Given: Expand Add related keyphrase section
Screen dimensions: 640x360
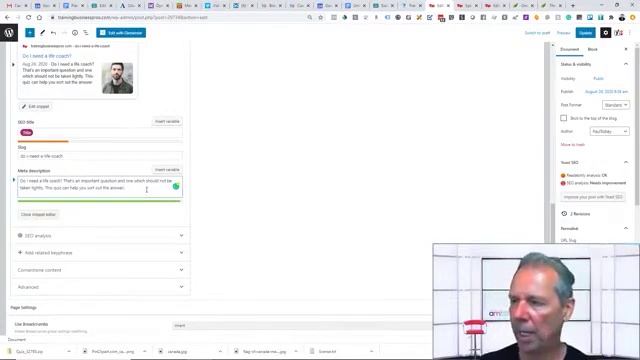Looking at the screenshot, I should tap(100, 253).
